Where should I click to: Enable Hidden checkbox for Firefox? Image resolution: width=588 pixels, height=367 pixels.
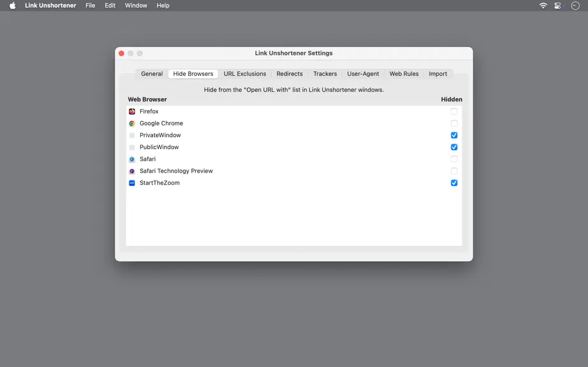454,112
